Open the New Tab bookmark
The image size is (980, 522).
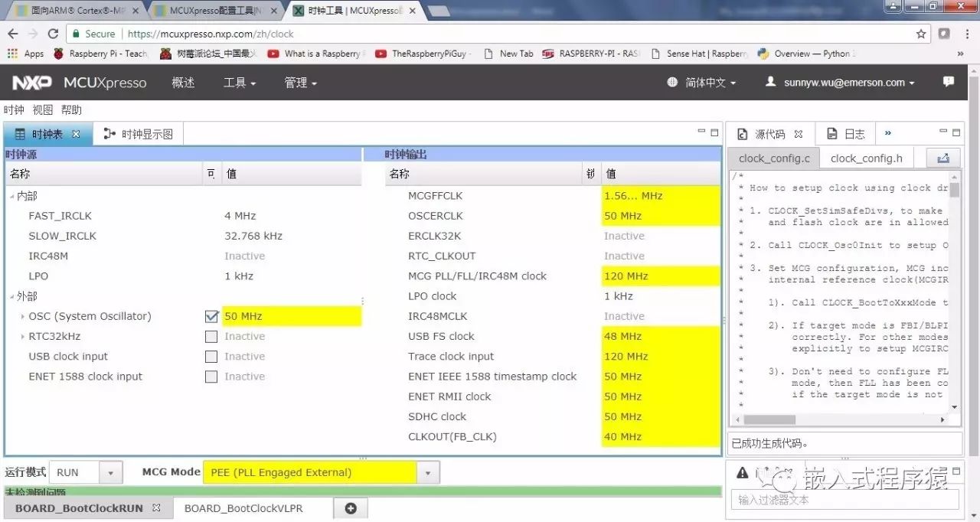tap(508, 54)
